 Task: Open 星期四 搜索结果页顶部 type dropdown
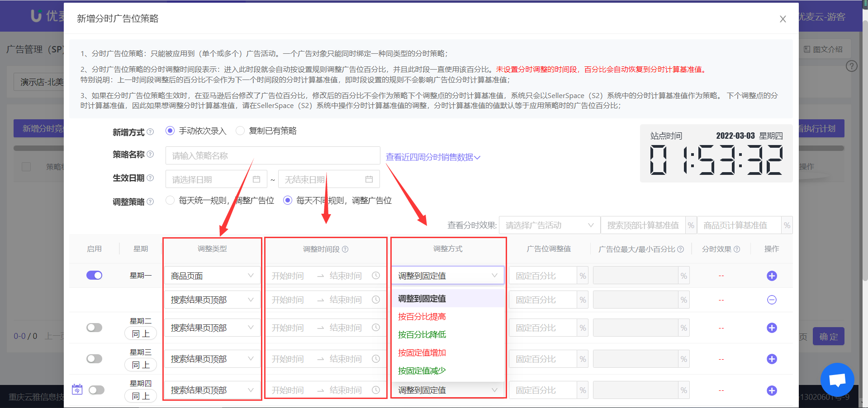click(212, 390)
